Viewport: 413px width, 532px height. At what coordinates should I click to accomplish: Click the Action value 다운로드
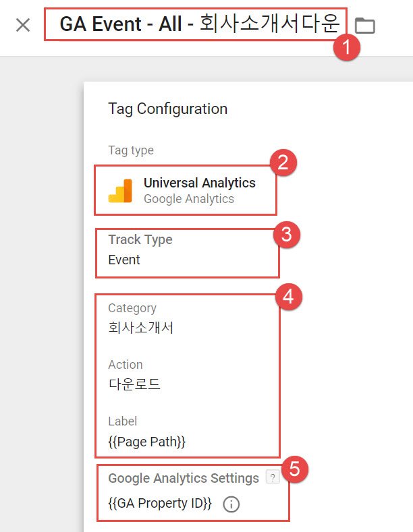pyautogui.click(x=134, y=384)
